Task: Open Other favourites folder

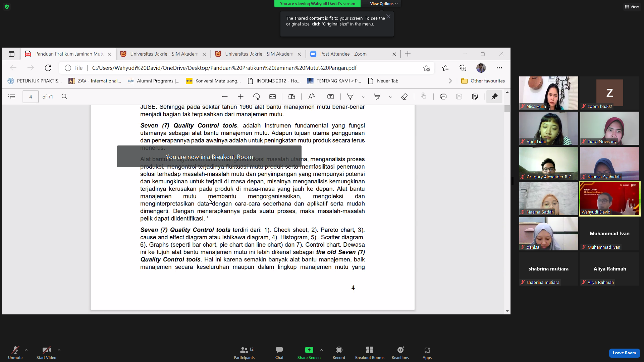Action: tap(483, 81)
